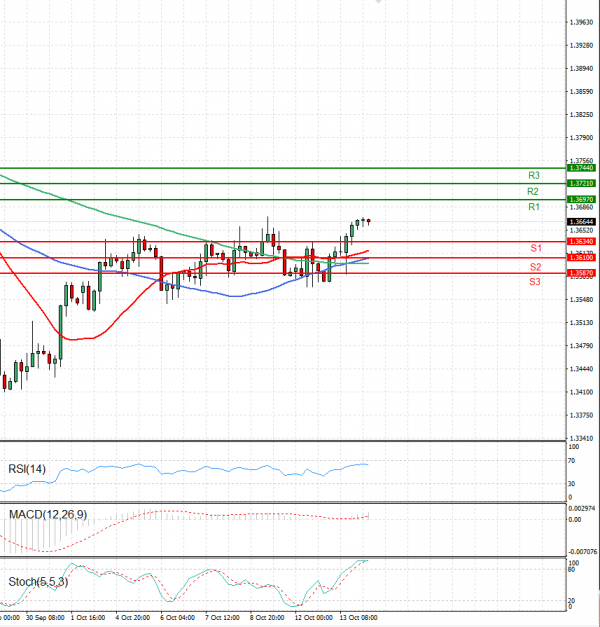Click the 1.34440 price axis value
The image size is (600, 627).
tap(581, 369)
